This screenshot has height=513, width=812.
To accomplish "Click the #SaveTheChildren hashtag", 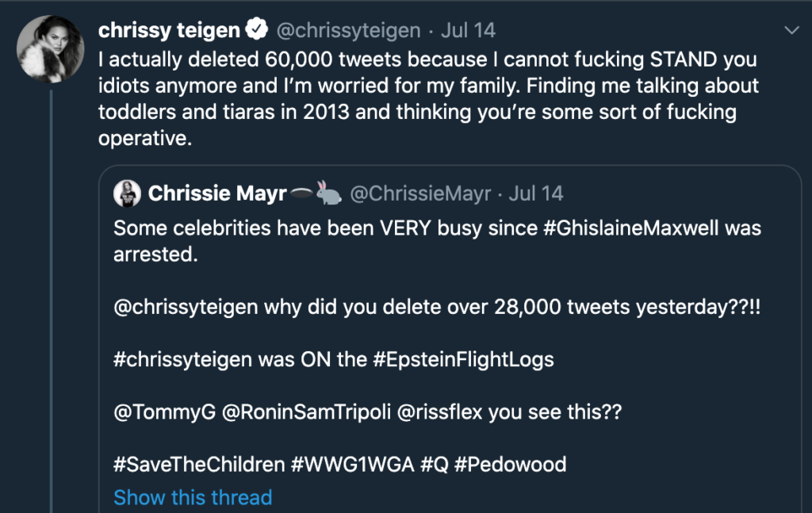I will click(x=199, y=464).
